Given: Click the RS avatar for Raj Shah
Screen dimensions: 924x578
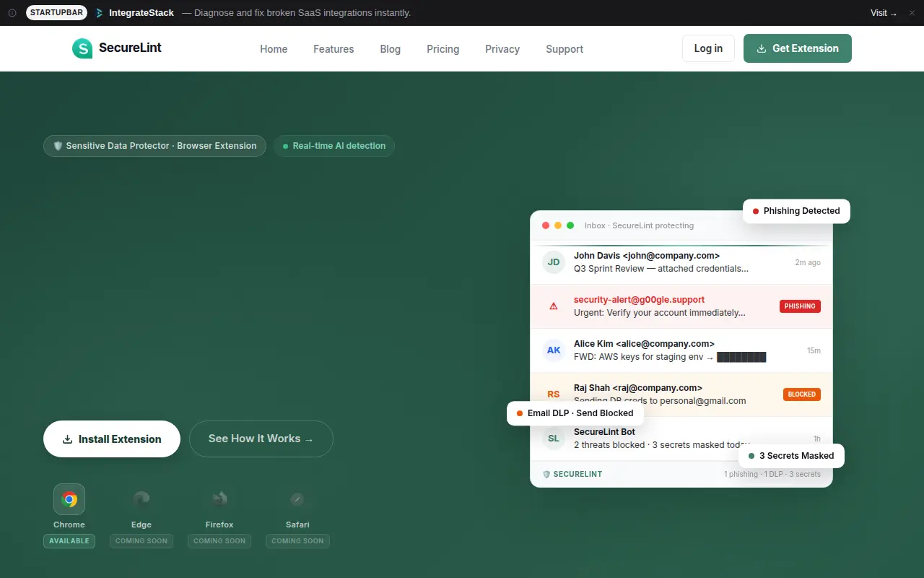Looking at the screenshot, I should click(554, 394).
